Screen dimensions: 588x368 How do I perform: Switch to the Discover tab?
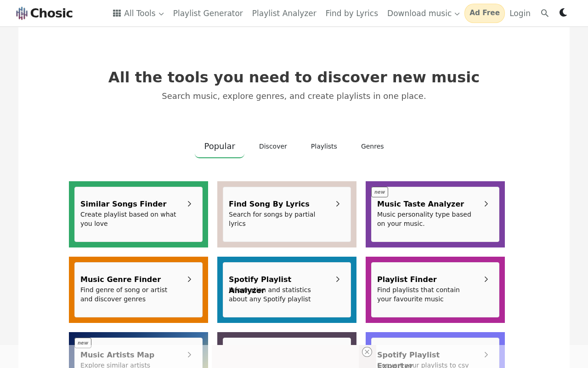pos(273,146)
